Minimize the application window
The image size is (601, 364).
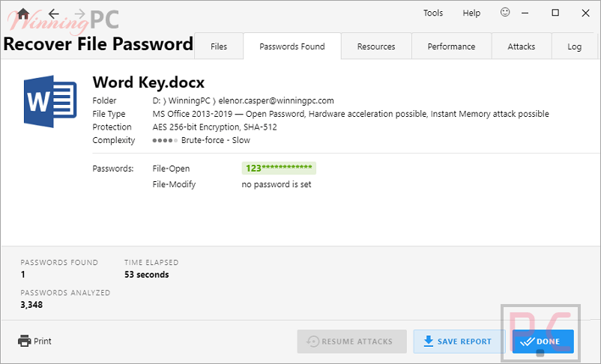(x=525, y=13)
